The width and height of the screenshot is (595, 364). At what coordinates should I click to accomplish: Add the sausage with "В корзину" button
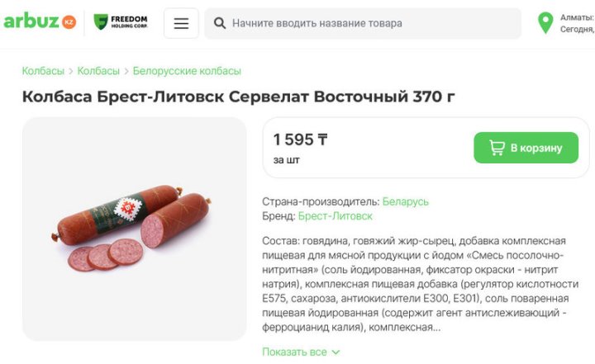click(x=526, y=148)
